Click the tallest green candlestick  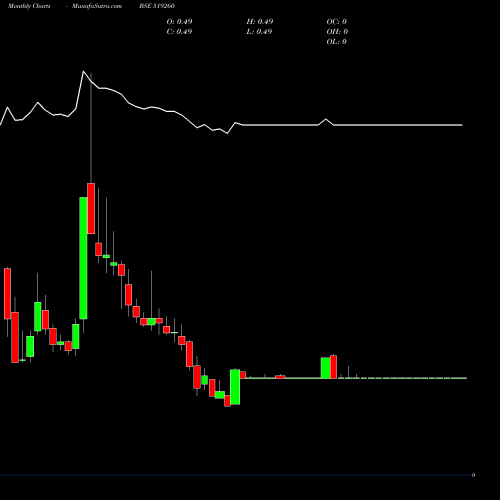(83, 258)
